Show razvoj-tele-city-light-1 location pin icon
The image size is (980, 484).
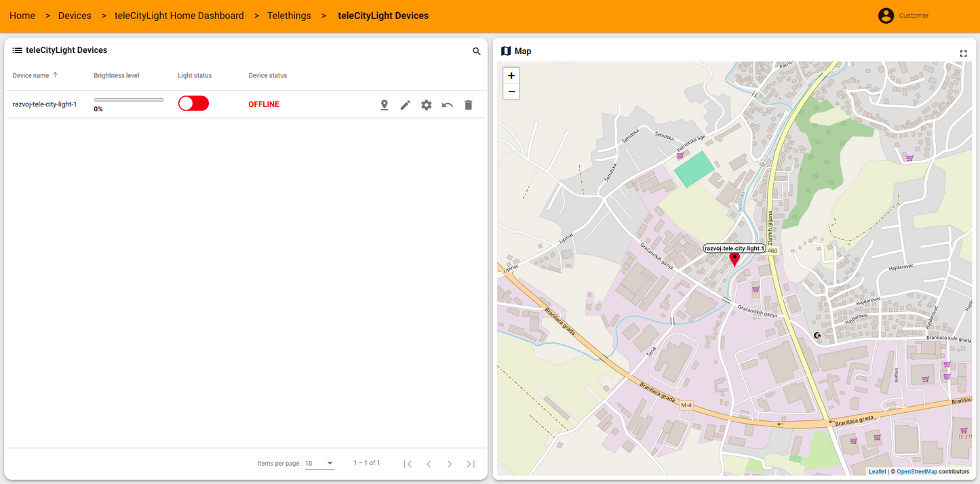click(384, 105)
